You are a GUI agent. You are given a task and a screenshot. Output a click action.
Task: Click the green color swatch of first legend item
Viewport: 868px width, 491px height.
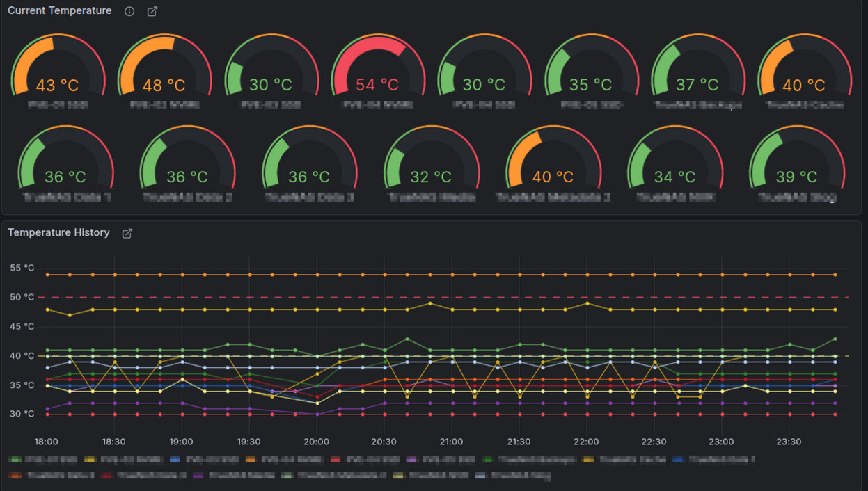15,460
